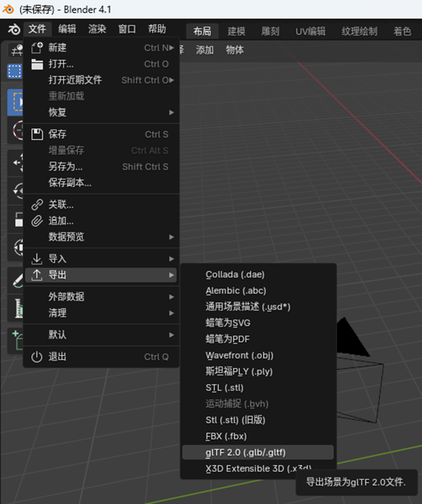
Task: Click 另存为 to save file as
Action: pos(65,167)
